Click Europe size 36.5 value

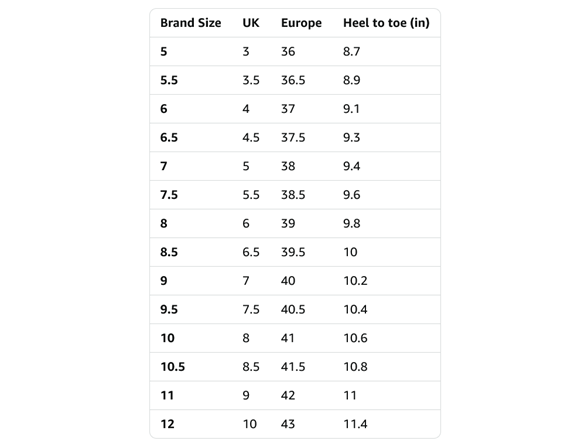293,80
